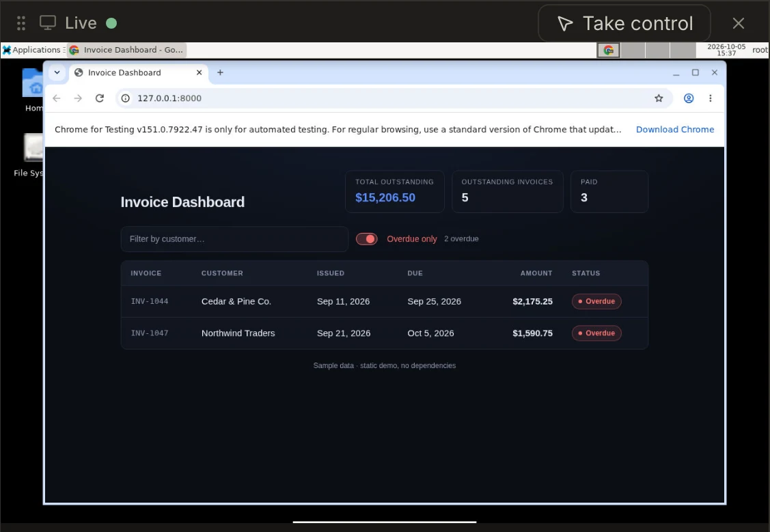This screenshot has height=532, width=770.
Task: Open the Home folder desktop icon
Action: 33,90
